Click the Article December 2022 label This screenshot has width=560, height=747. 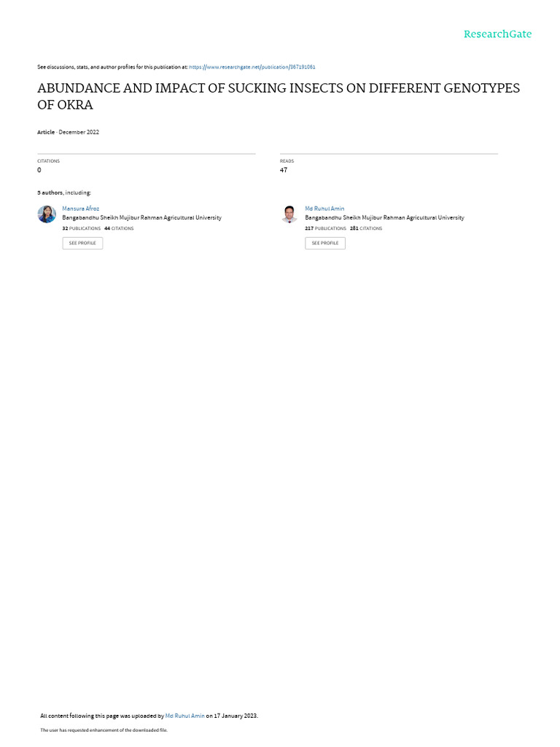[x=68, y=132]
